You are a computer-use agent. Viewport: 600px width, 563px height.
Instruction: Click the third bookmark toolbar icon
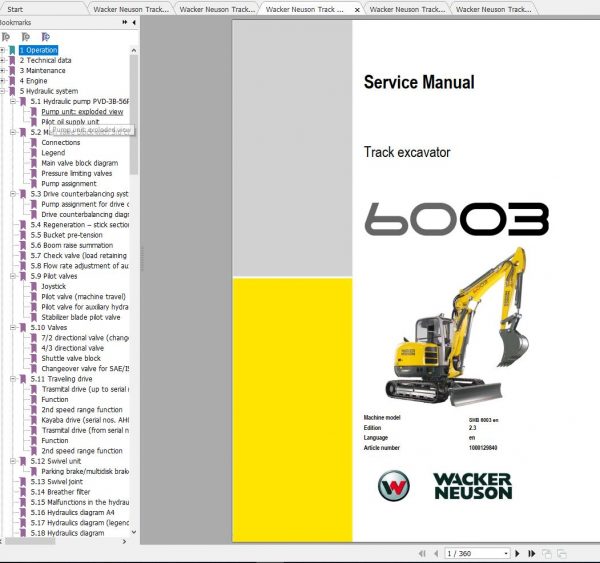point(46,37)
